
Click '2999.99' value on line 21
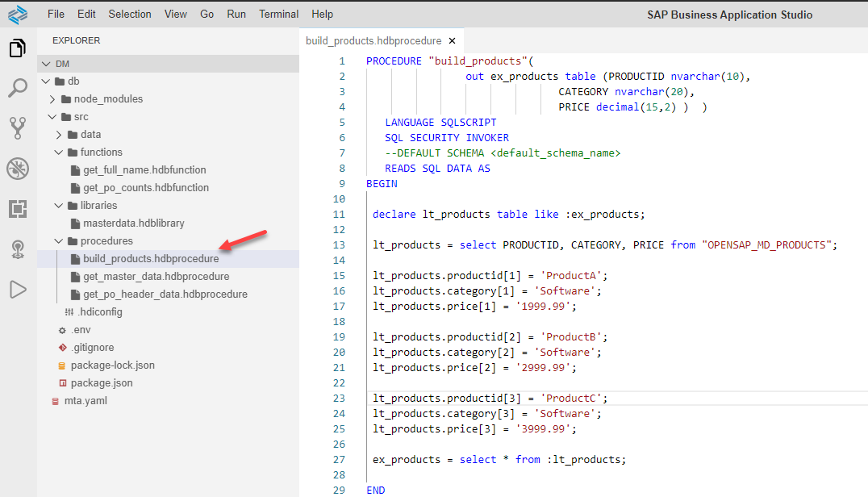click(543, 367)
